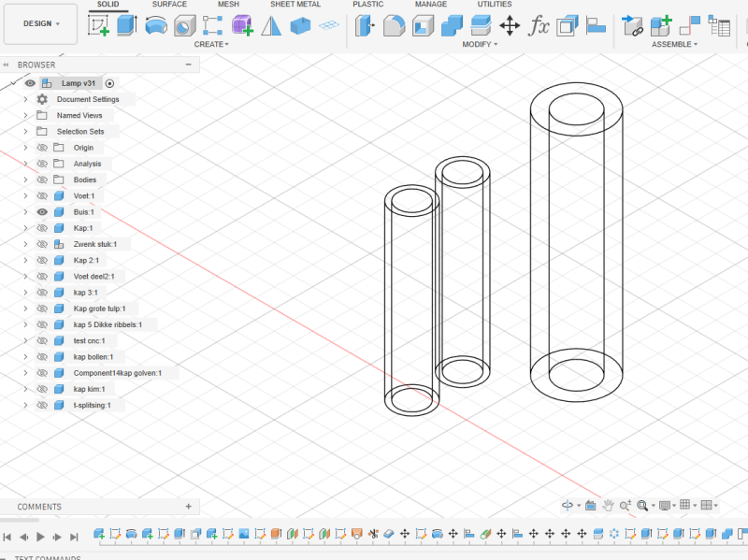Select the Press Pull tool
748x560 pixels.
pos(365,25)
